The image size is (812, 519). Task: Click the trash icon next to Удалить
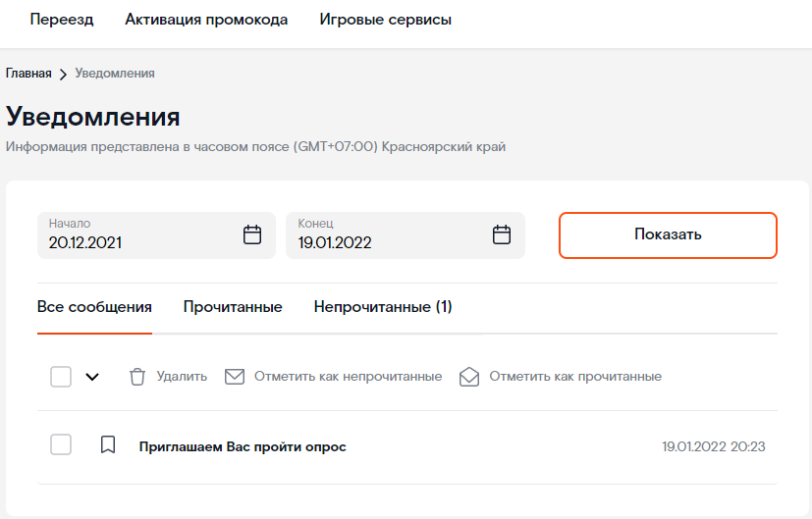[138, 377]
